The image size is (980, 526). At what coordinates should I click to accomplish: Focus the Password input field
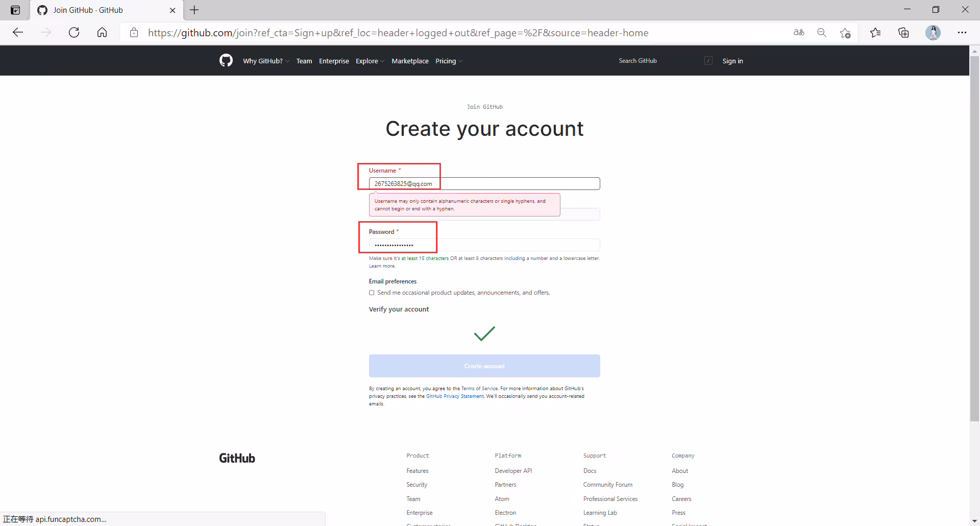pyautogui.click(x=484, y=245)
